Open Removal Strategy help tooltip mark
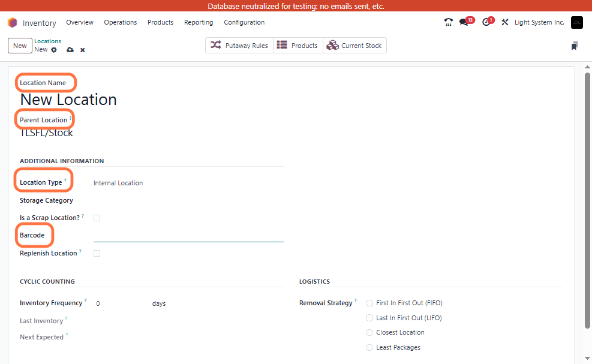This screenshot has height=364, width=592. tap(355, 300)
